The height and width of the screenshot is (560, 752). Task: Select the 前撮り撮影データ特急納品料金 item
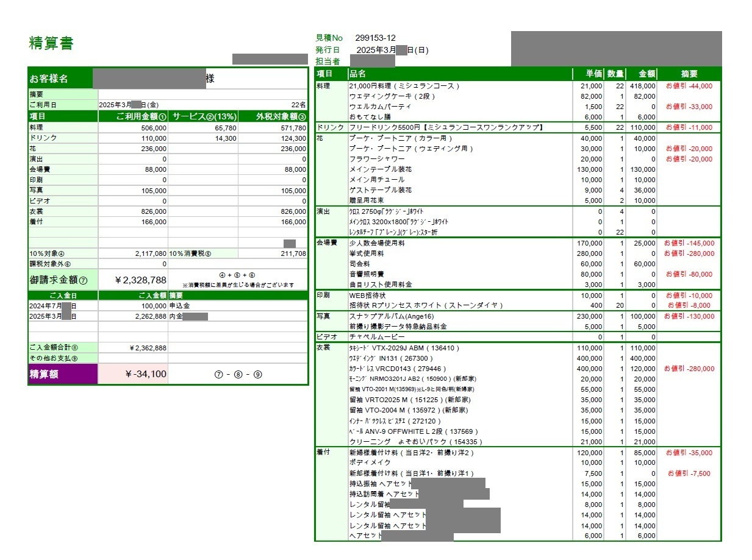pyautogui.click(x=398, y=327)
